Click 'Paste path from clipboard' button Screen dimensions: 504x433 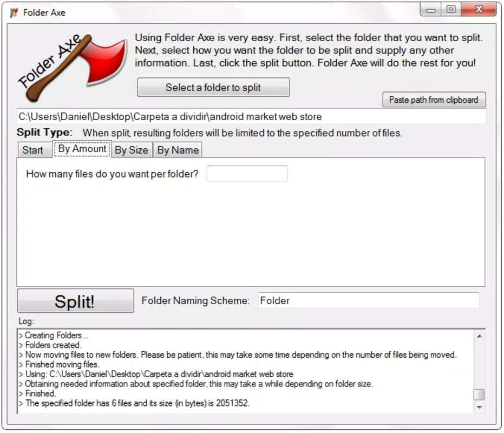tap(434, 100)
